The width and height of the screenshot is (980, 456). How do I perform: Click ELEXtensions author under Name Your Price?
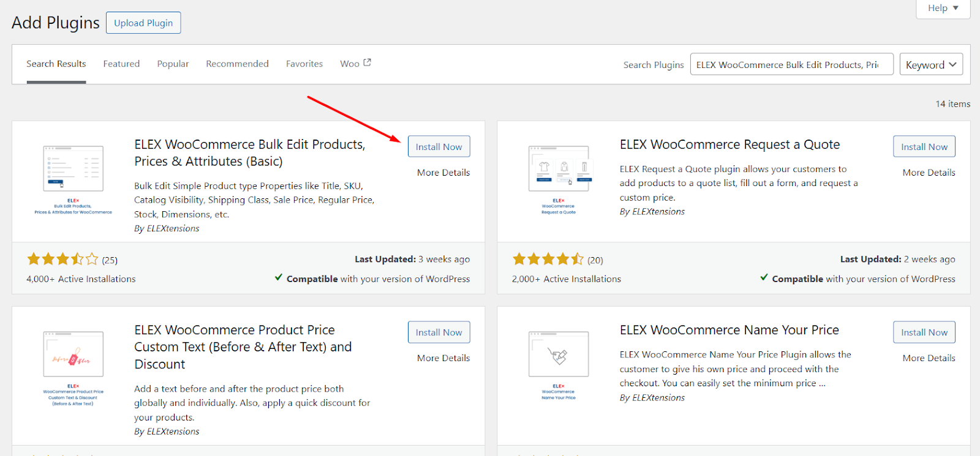click(x=658, y=398)
